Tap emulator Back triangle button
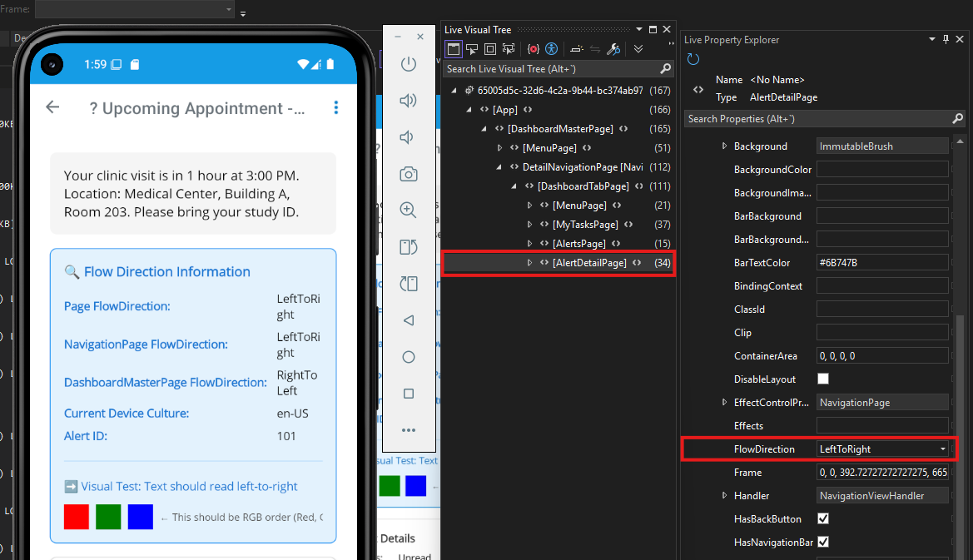The height and width of the screenshot is (560, 973). (409, 320)
